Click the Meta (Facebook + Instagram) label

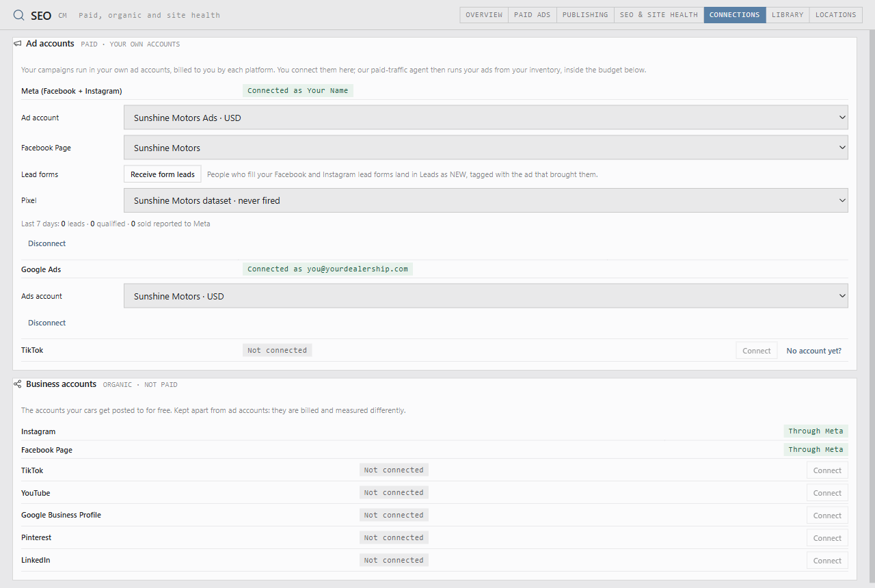coord(72,91)
